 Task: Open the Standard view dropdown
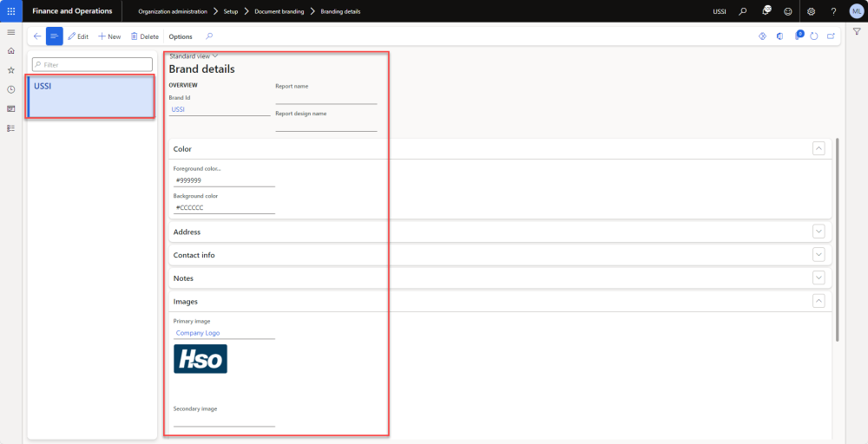tap(194, 55)
